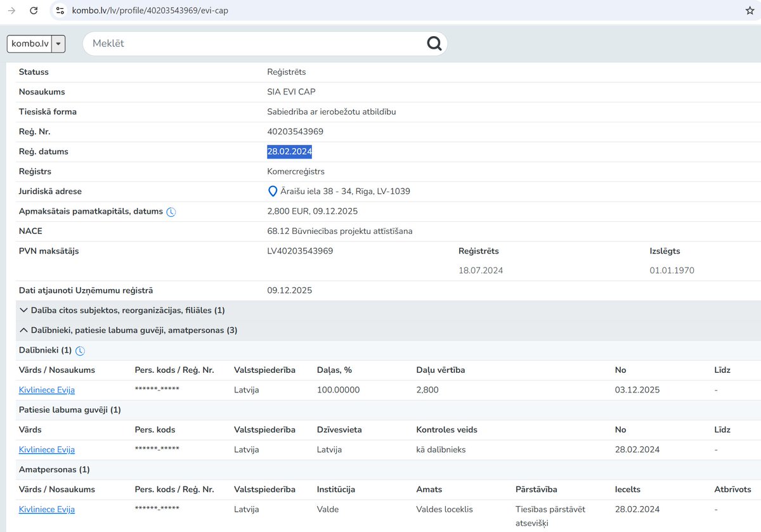Viewport: 761px width, 532px height.
Task: Click Sabiedrība ar ierobežotu atbildību text
Action: tap(332, 112)
